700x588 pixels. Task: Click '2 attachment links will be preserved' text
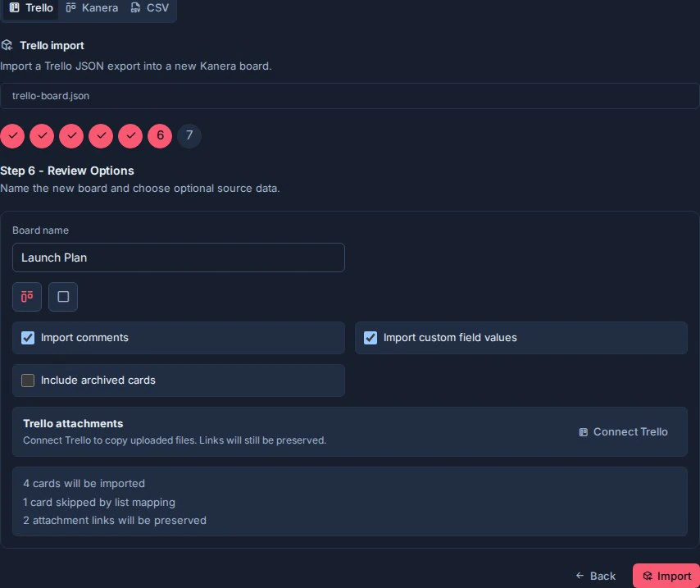pos(115,521)
